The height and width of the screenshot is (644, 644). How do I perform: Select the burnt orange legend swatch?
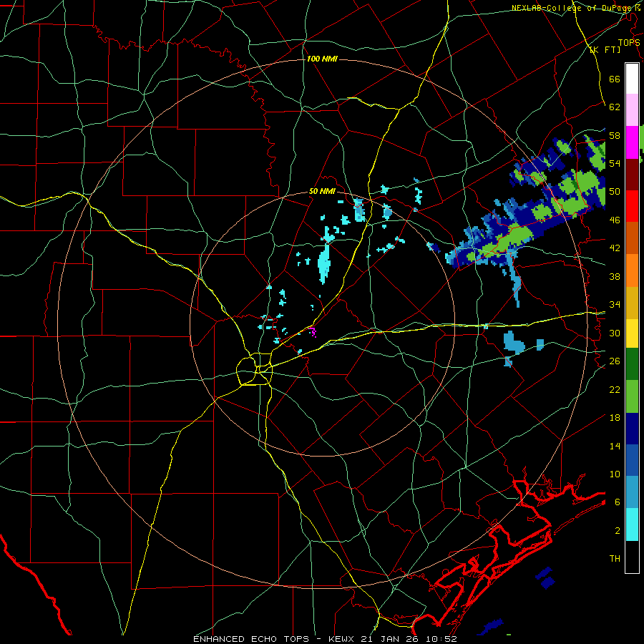(x=632, y=238)
